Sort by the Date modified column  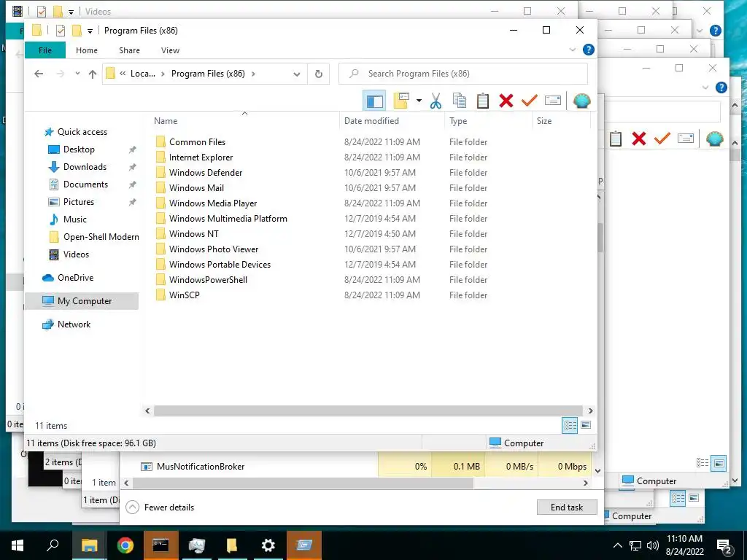pos(371,121)
